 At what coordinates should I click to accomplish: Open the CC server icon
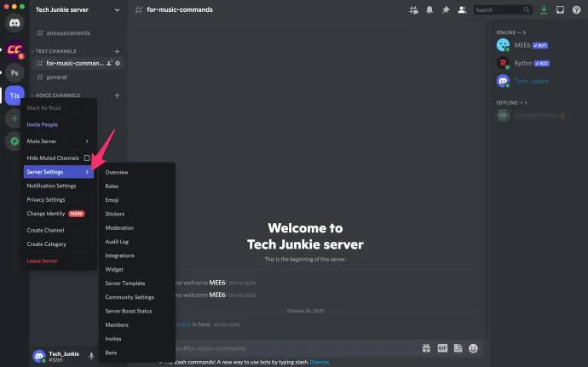pyautogui.click(x=14, y=50)
